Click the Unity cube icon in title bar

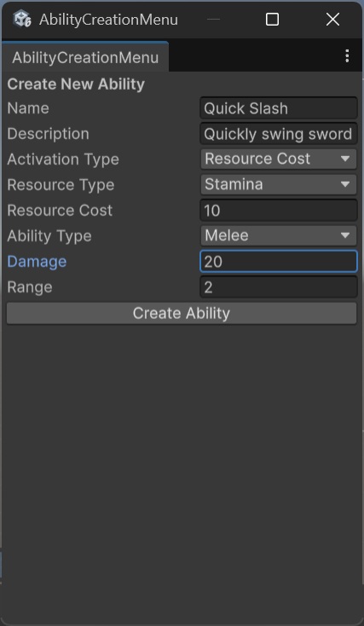[22, 19]
